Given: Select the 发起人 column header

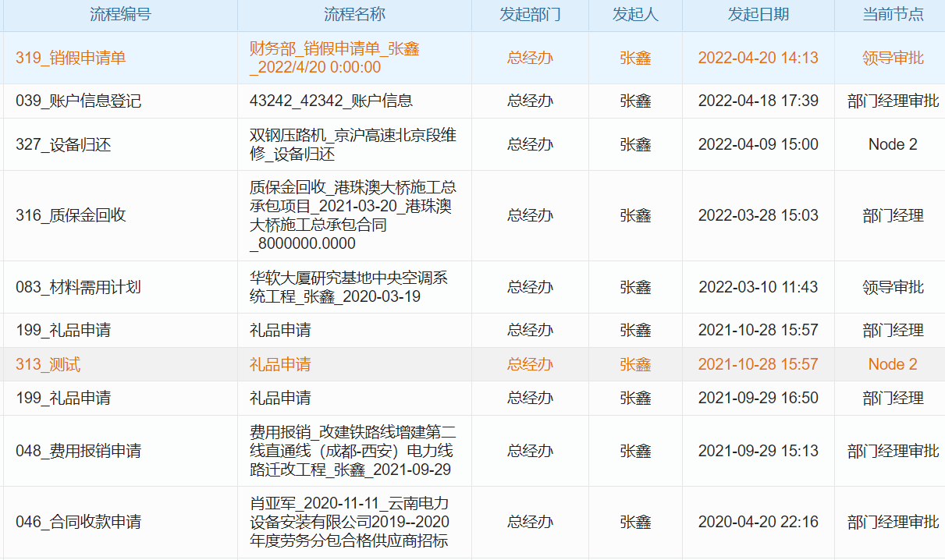Looking at the screenshot, I should pyautogui.click(x=635, y=15).
